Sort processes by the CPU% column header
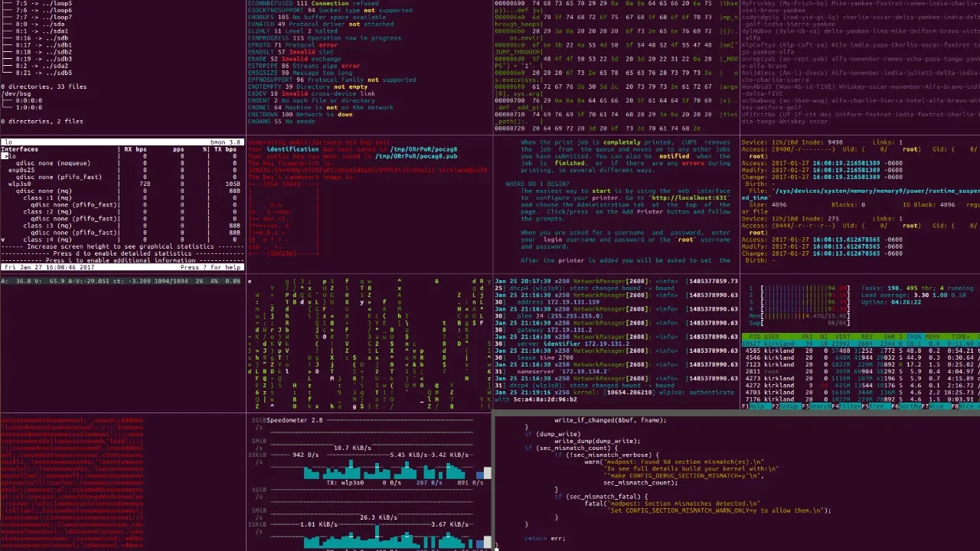The height and width of the screenshot is (551, 980). tap(913, 337)
